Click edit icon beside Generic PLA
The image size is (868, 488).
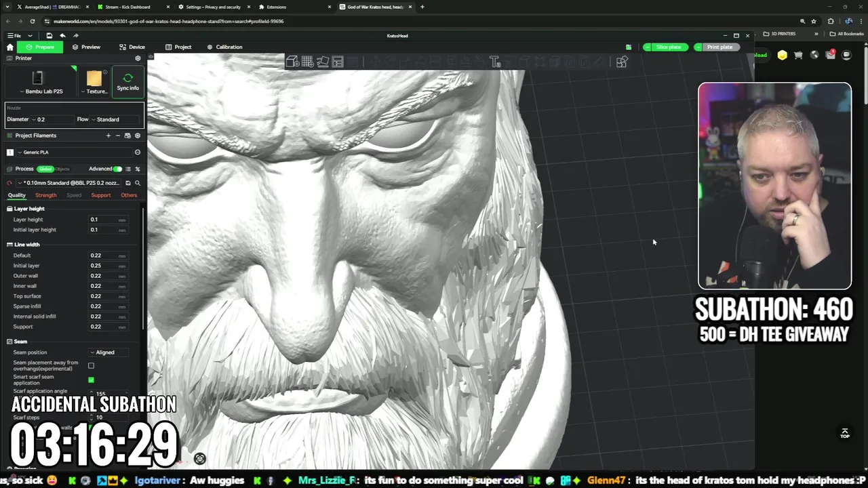pyautogui.click(x=138, y=152)
